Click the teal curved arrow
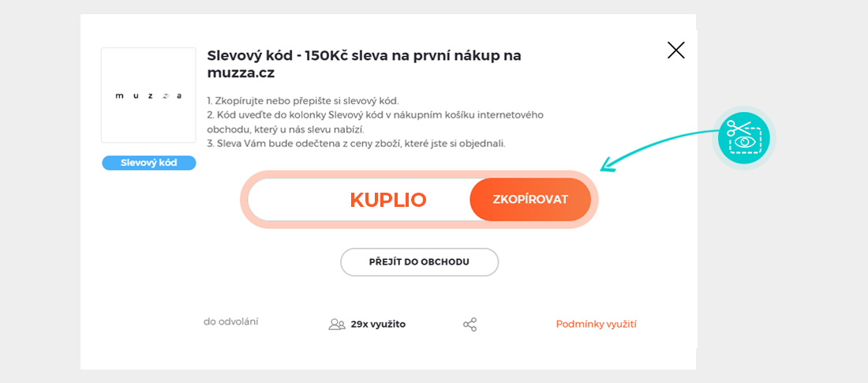 pos(657,146)
